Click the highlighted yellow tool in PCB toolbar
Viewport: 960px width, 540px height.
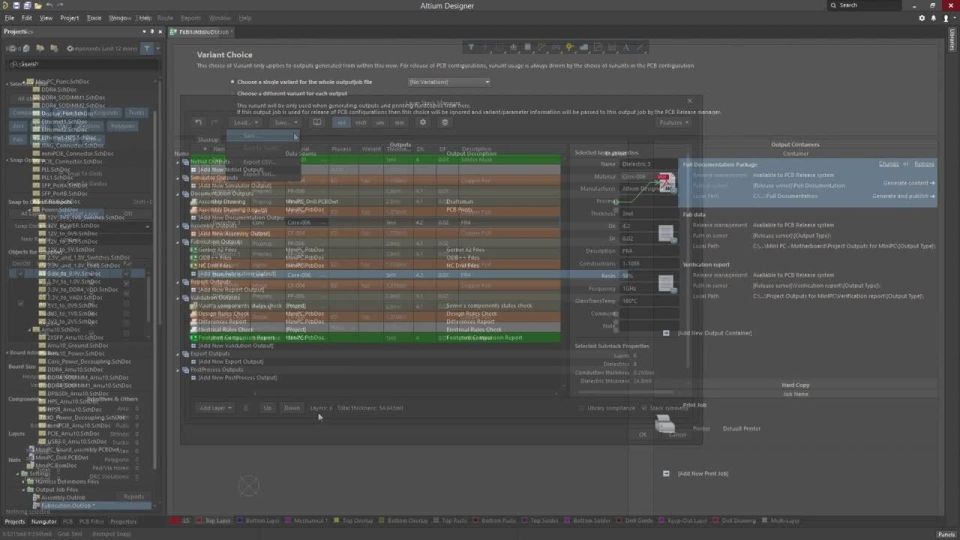pyautogui.click(x=570, y=47)
